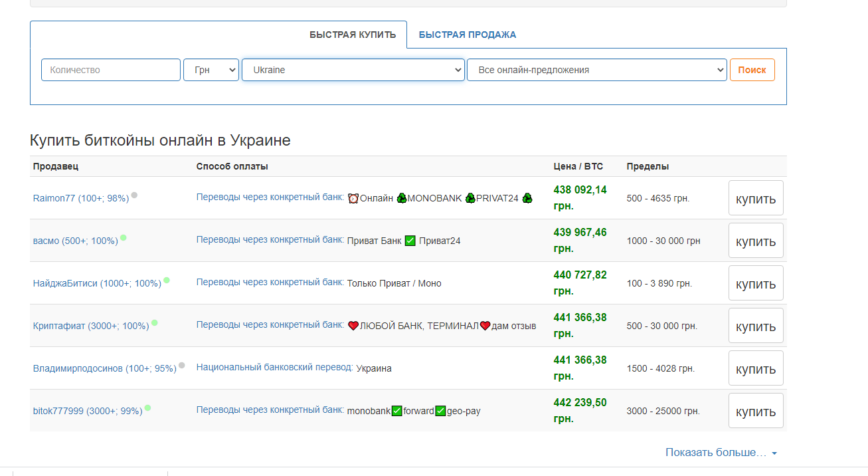Click the payment note Только Приват / Моно
The height and width of the screenshot is (476, 868).
pyautogui.click(x=394, y=283)
